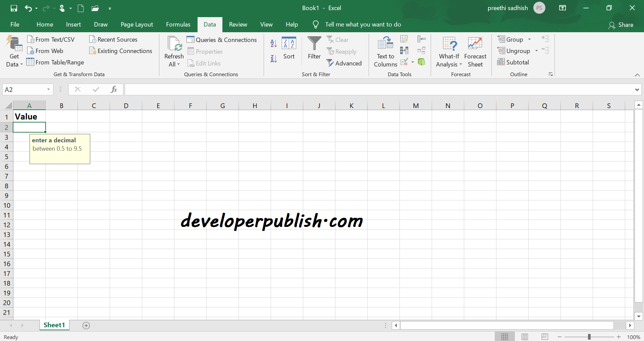Switch to the Page Layout ribbon tab
Image resolution: width=644 pixels, height=341 pixels.
137,25
